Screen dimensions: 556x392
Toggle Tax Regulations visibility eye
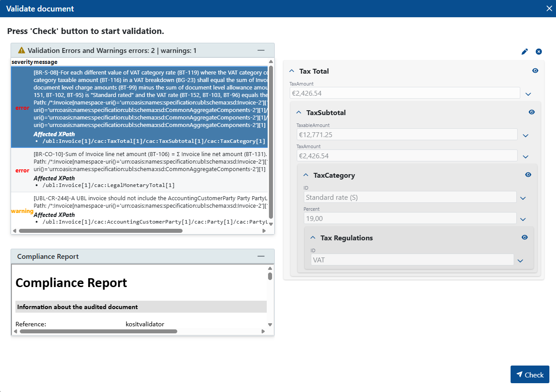pyautogui.click(x=525, y=237)
